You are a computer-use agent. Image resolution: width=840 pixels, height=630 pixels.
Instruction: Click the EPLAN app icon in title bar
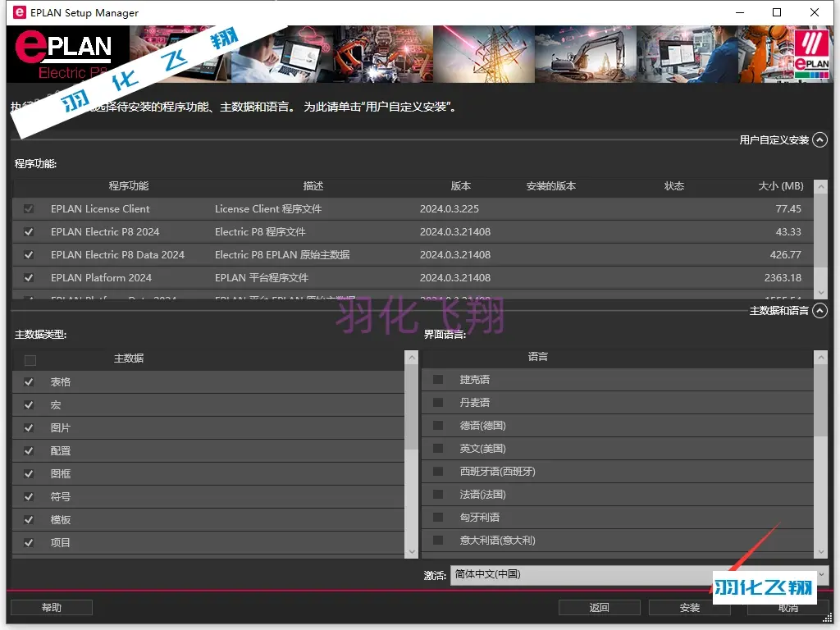pos(17,12)
